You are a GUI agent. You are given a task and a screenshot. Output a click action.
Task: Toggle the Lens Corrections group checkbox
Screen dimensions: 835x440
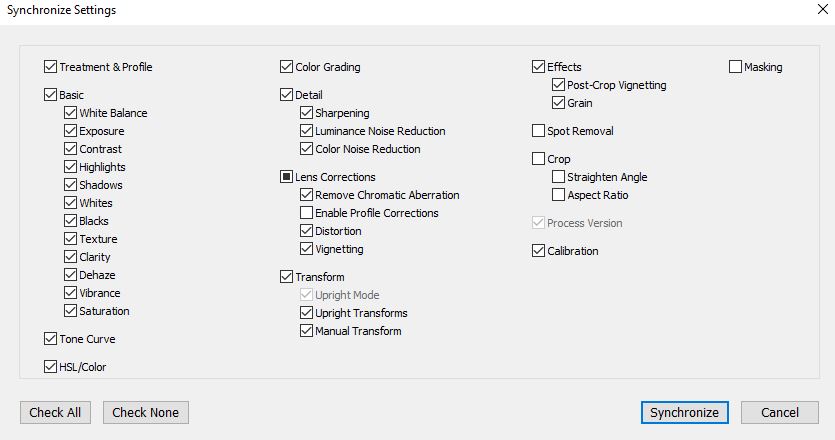coord(287,178)
